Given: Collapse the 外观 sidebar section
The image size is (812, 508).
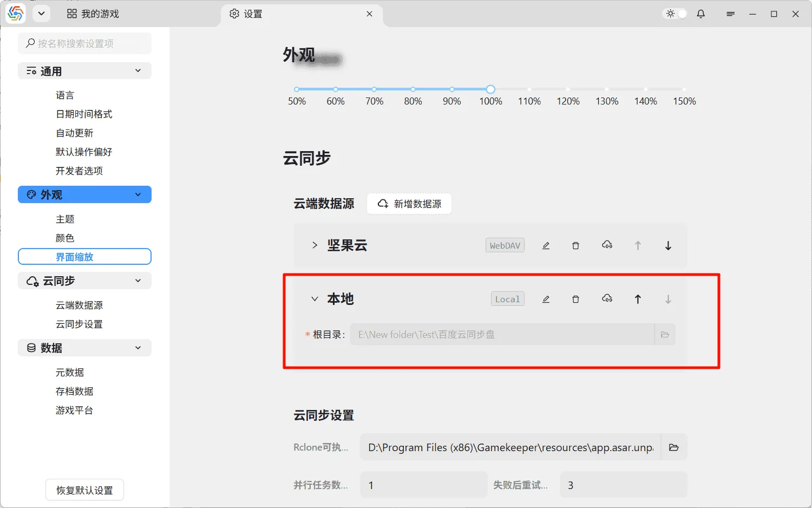Looking at the screenshot, I should (138, 194).
